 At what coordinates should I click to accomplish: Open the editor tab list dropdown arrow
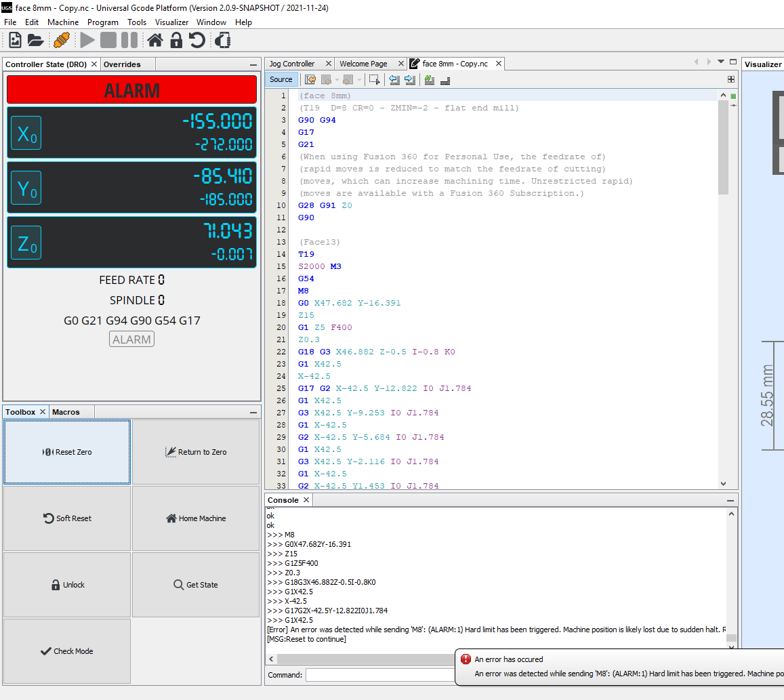[x=720, y=62]
